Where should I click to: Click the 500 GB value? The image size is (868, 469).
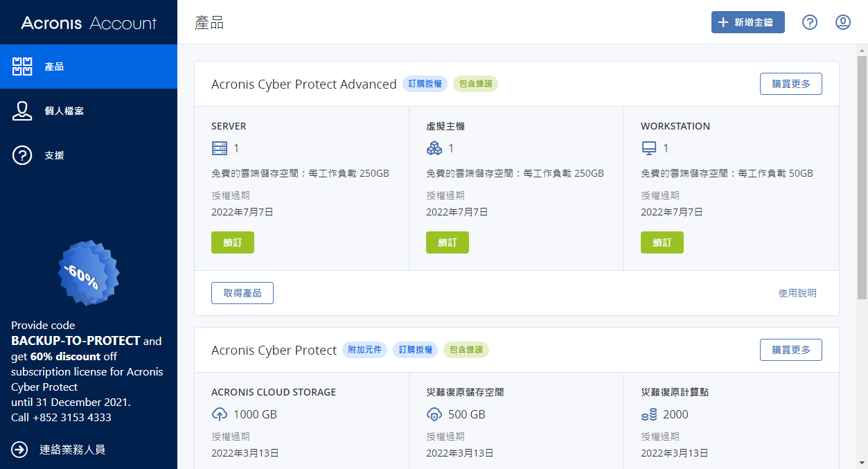tap(467, 414)
